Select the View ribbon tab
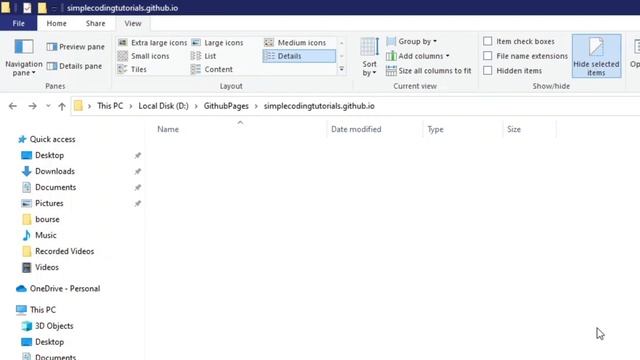Image resolution: width=640 pixels, height=360 pixels. [x=133, y=23]
